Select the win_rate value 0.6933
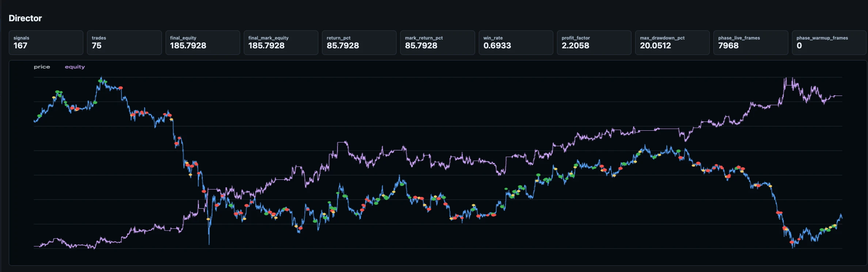The width and height of the screenshot is (868, 272). click(x=497, y=45)
